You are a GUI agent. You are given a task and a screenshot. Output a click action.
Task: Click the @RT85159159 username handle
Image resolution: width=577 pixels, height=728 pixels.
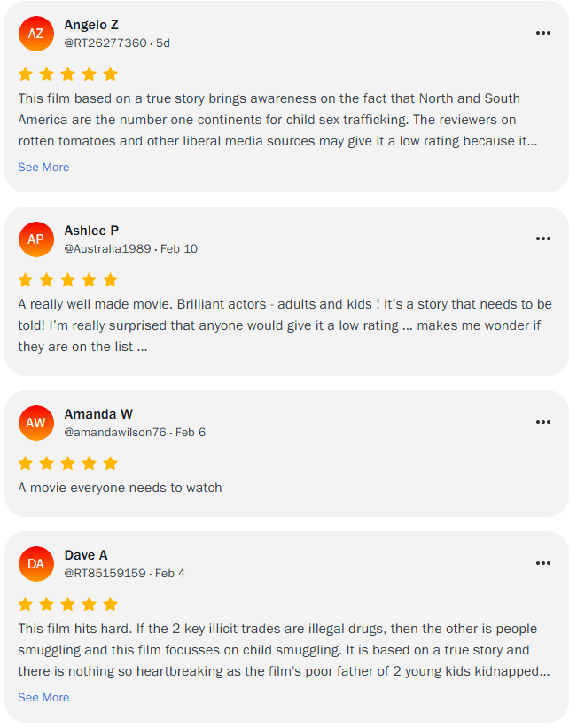coord(105,574)
